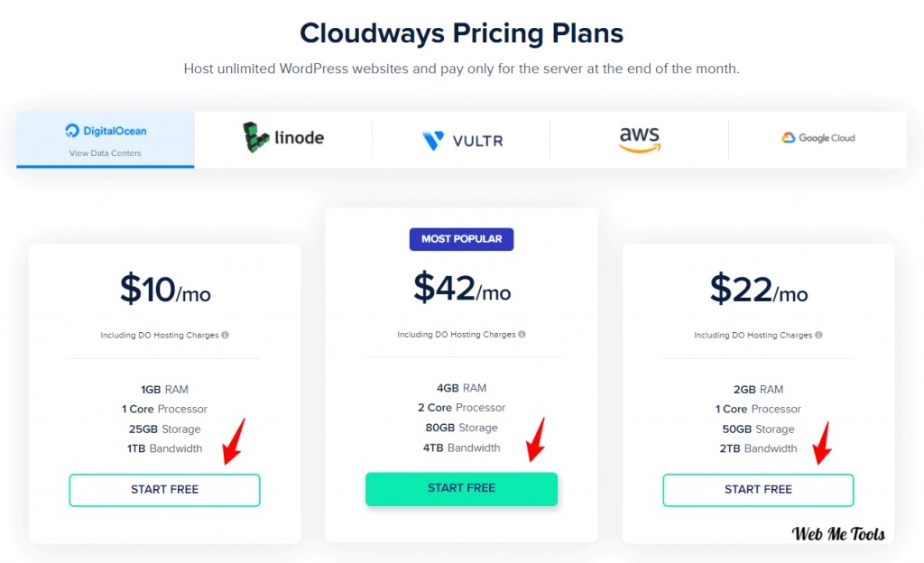This screenshot has width=924, height=563.
Task: Click the blue Vultr V logo
Action: point(433,141)
